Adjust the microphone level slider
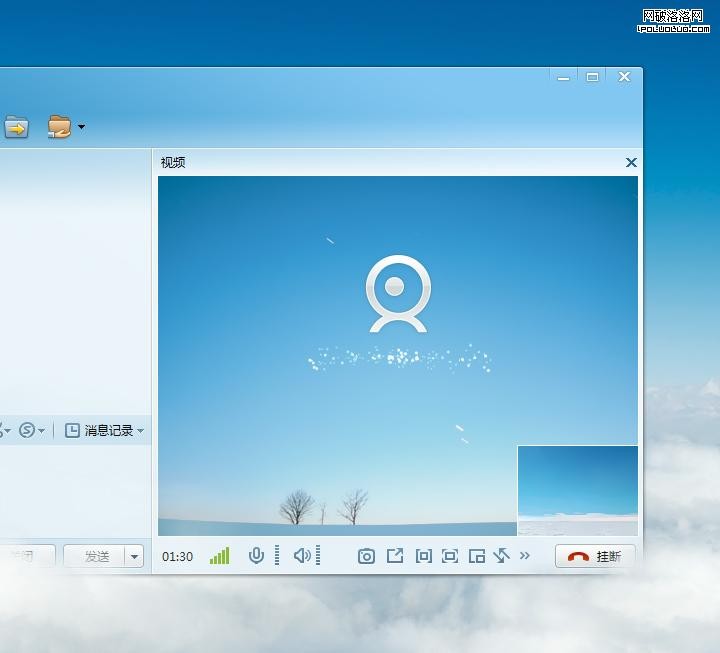This screenshot has height=653, width=720. 277,556
